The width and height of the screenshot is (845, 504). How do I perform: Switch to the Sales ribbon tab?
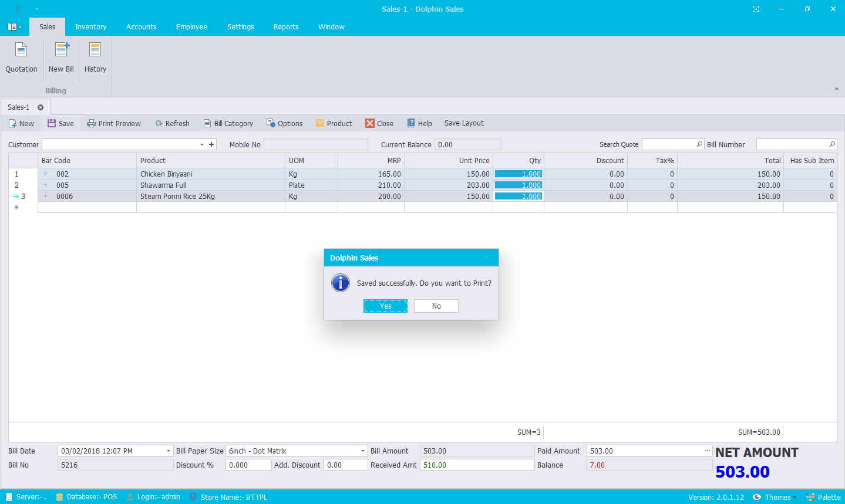[x=48, y=27]
